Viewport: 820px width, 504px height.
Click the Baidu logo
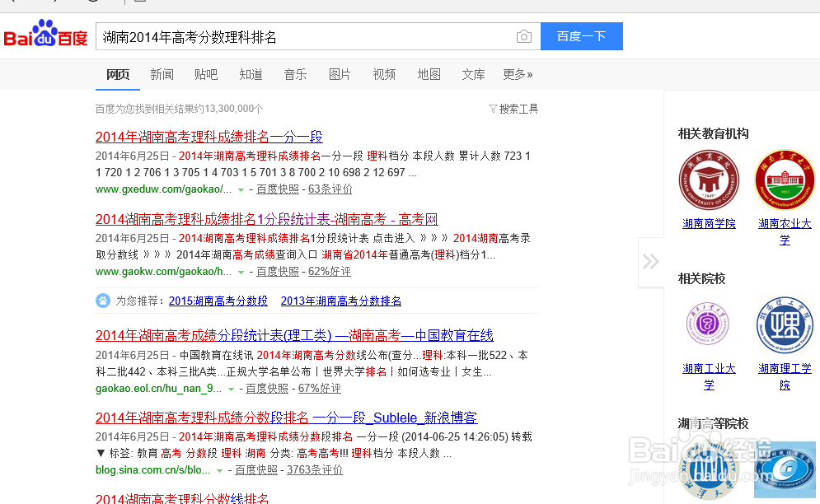click(45, 34)
